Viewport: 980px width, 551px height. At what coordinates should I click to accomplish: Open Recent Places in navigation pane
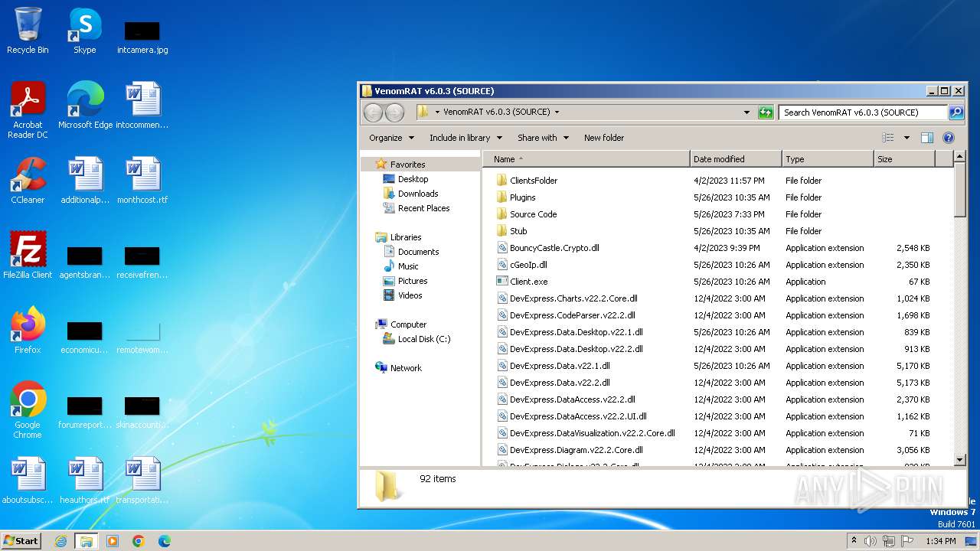coord(416,208)
